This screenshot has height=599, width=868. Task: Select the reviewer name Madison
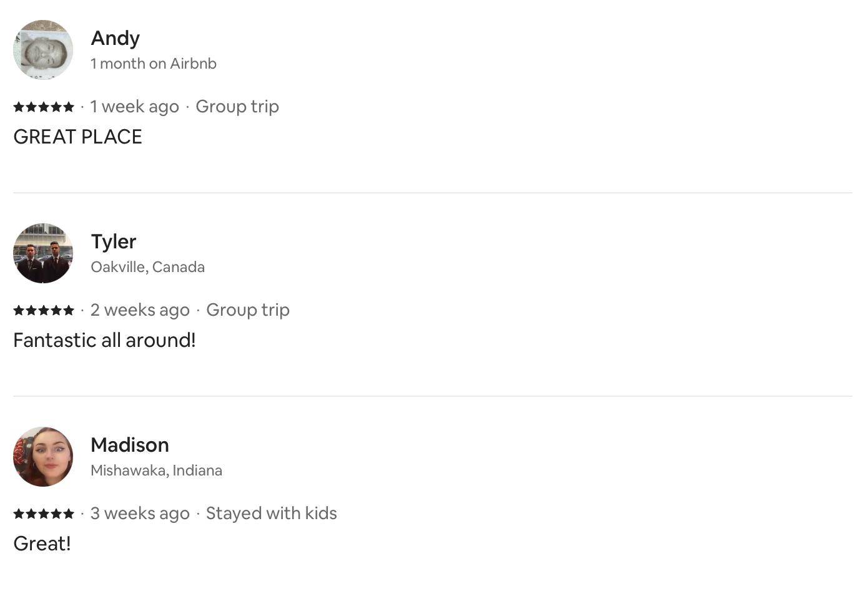pyautogui.click(x=130, y=445)
